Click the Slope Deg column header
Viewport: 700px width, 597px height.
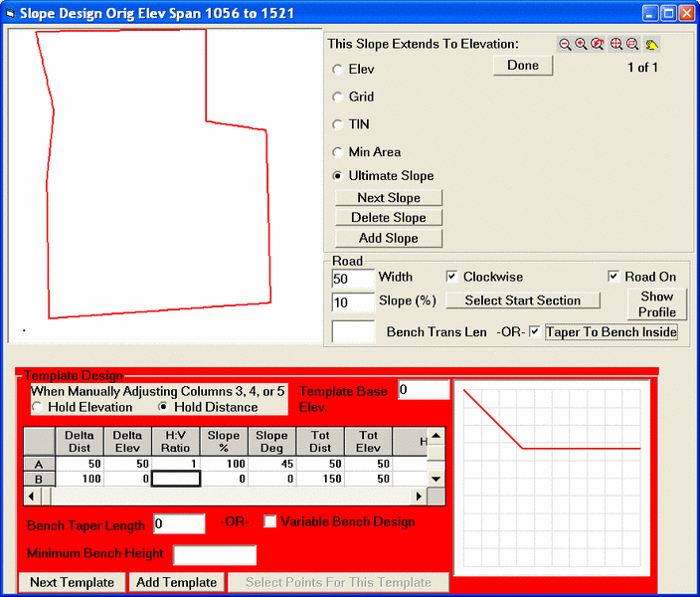coord(272,442)
